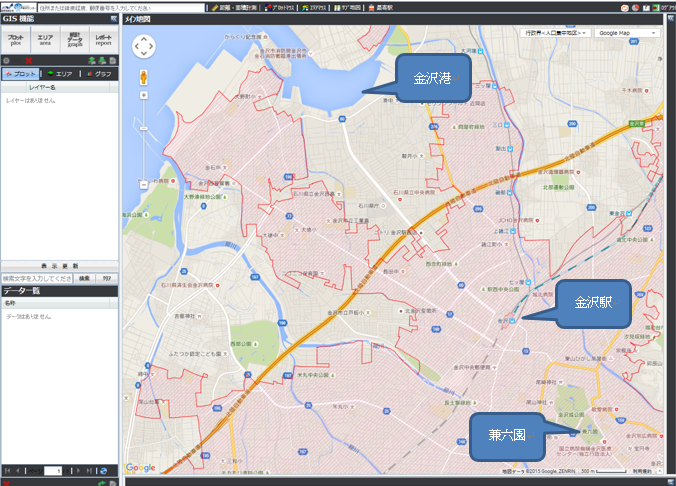Collapse the GIS 機能 panel
This screenshot has height=486, width=676.
point(114,19)
